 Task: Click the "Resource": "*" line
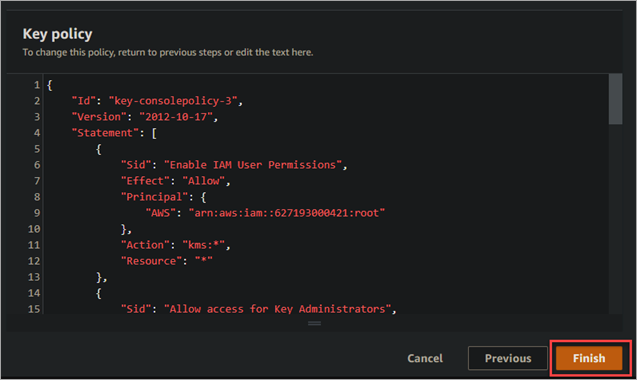pos(167,261)
